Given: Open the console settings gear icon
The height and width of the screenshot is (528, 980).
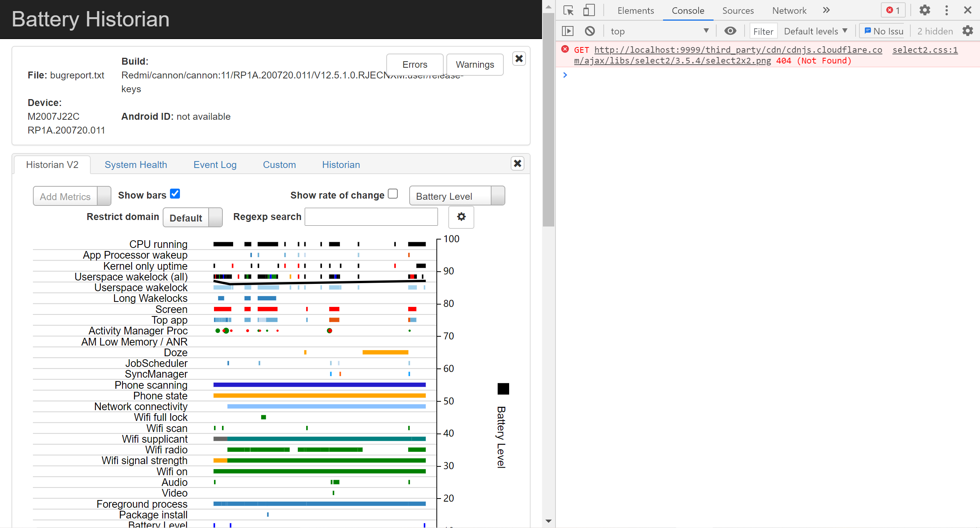Looking at the screenshot, I should pos(967,31).
